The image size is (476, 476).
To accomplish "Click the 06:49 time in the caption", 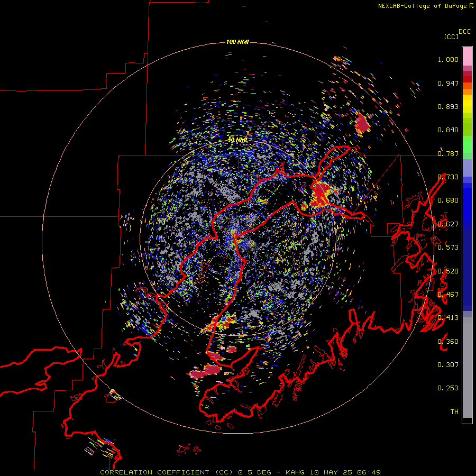I will pyautogui.click(x=369, y=472).
